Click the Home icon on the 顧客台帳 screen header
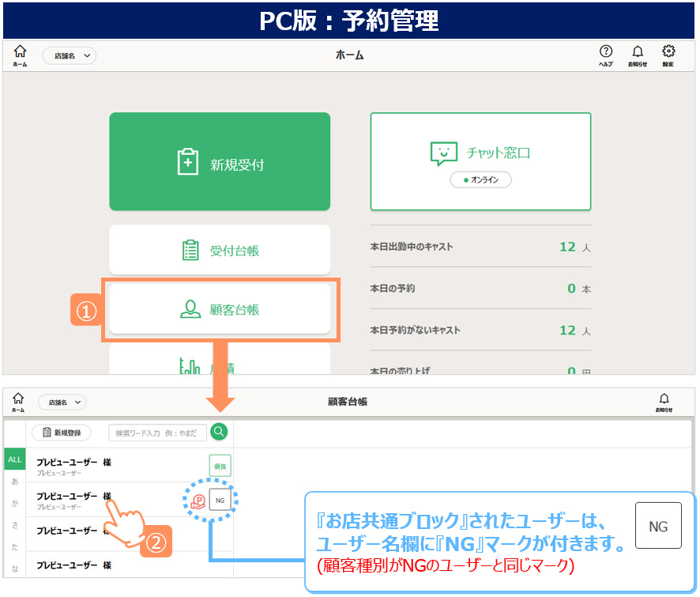700x597 pixels. coord(18,401)
